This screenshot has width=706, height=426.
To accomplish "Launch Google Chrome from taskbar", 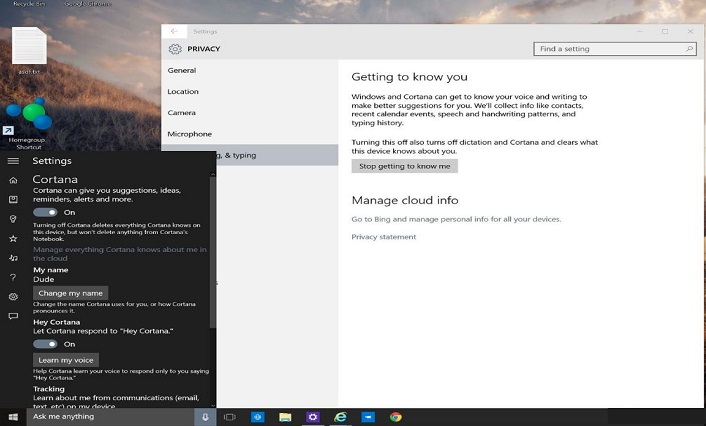I will tap(396, 417).
